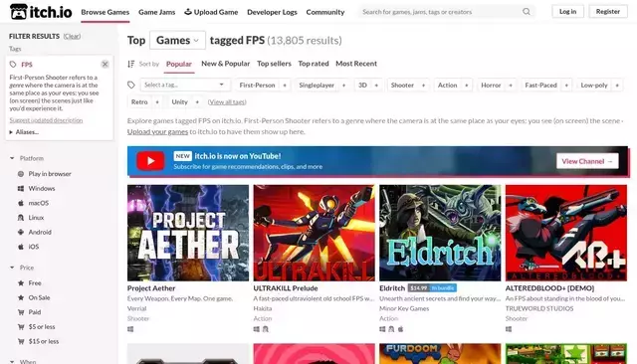Click the search magnifier icon

click(x=527, y=12)
